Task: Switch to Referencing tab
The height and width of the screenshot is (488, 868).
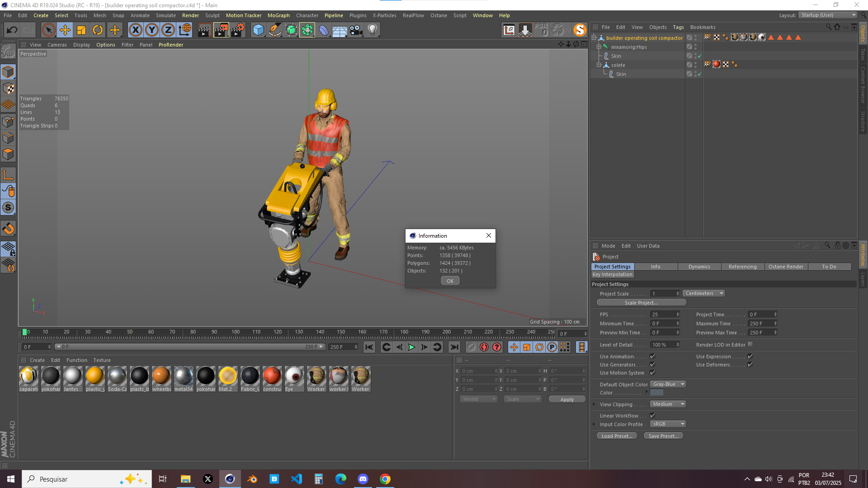Action: [742, 267]
